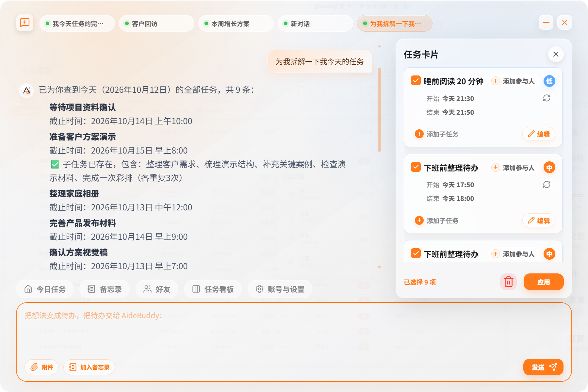Click the trash icon to delete selected cards
This screenshot has width=588, height=392.
coord(508,282)
